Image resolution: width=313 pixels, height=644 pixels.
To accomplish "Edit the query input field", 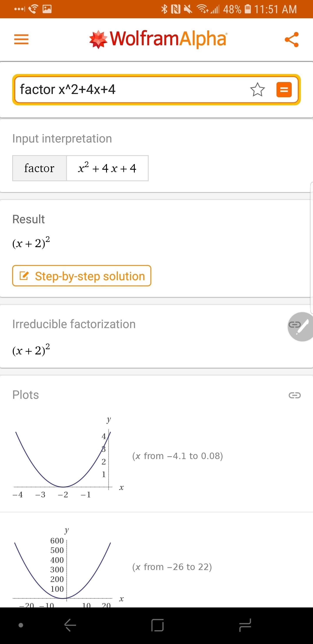I will (130, 89).
